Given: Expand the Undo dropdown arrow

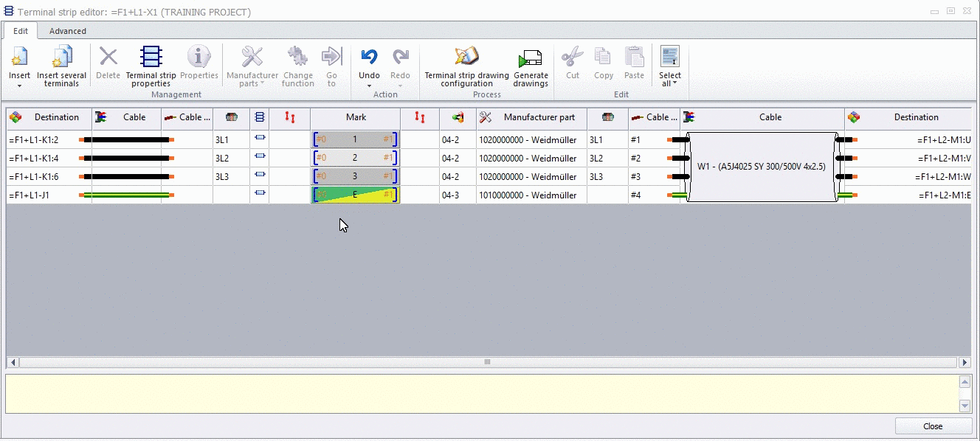Looking at the screenshot, I should pos(369,86).
